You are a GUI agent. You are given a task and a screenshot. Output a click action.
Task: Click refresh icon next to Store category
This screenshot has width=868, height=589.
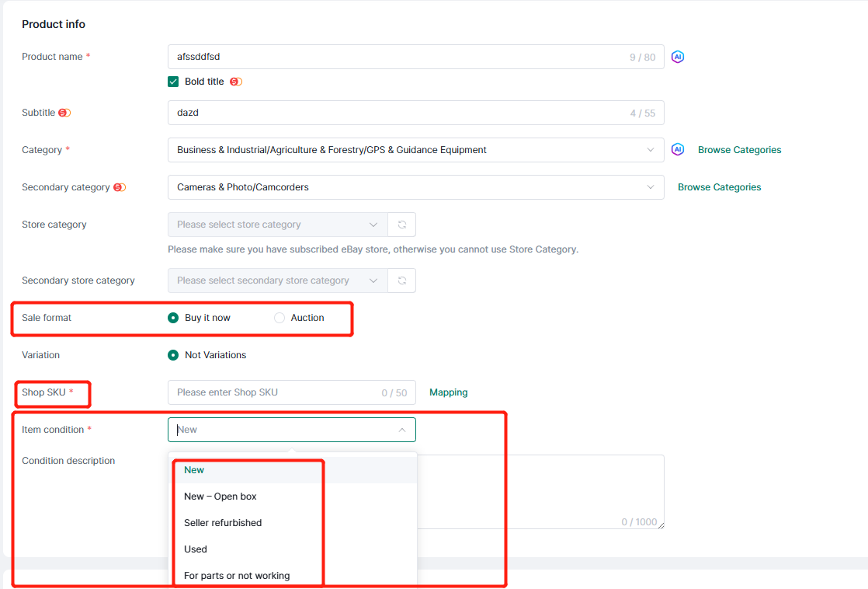coord(402,225)
